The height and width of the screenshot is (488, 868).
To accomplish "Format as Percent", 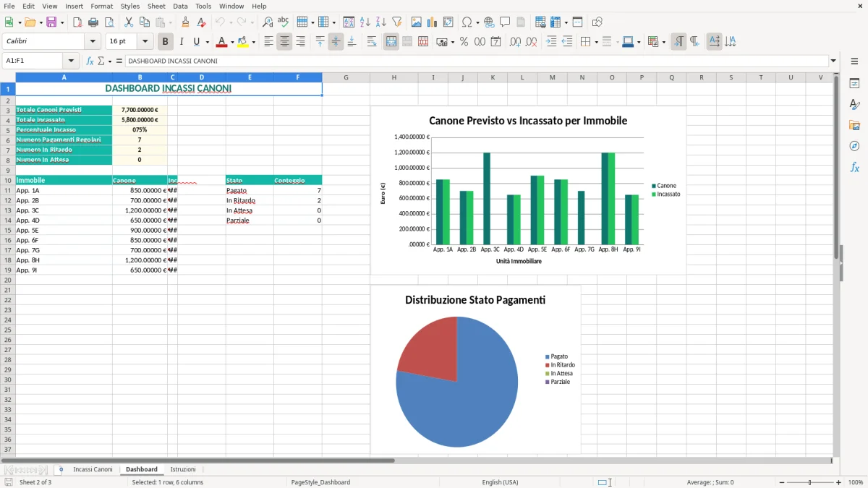I will point(464,42).
